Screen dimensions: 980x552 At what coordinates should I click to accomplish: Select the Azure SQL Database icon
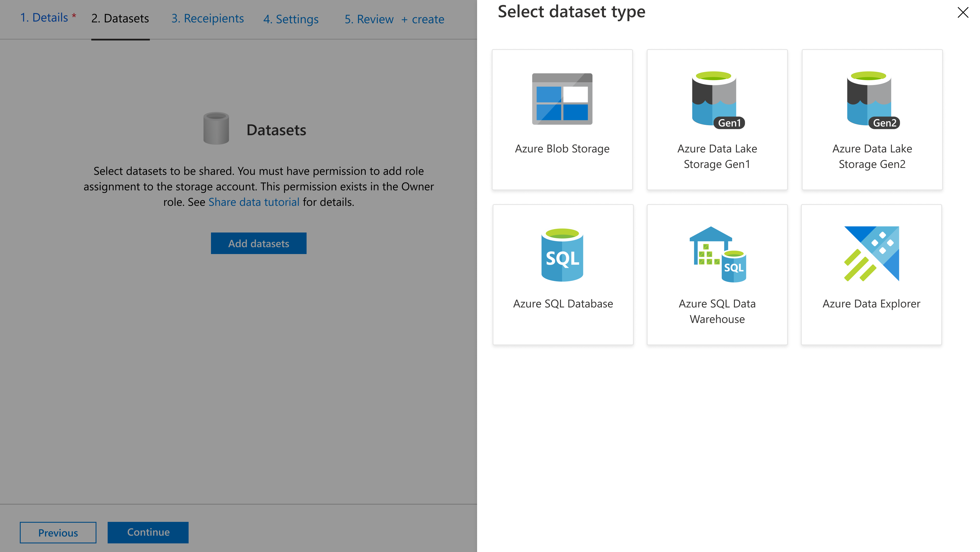(562, 255)
